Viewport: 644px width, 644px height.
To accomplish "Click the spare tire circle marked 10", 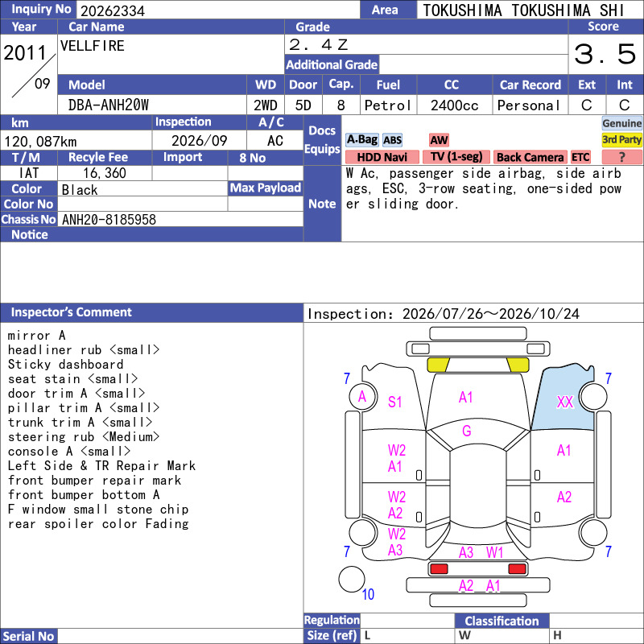I will [x=352, y=579].
